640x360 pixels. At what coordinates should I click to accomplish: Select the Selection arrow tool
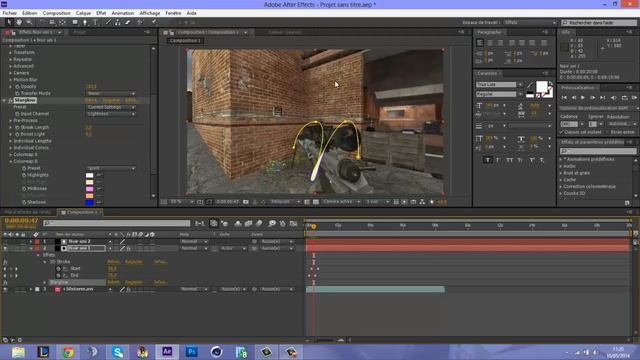coord(9,22)
